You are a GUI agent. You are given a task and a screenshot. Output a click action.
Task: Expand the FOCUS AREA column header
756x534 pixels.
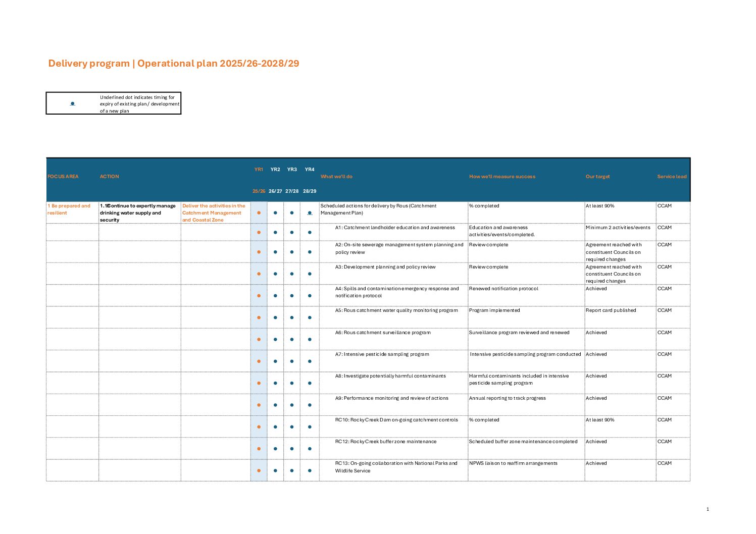click(x=63, y=176)
